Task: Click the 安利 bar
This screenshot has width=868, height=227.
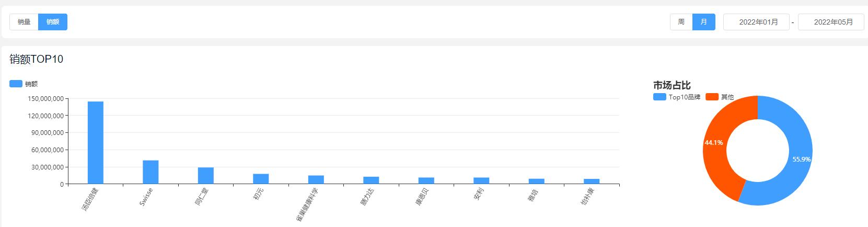Action: tap(481, 181)
